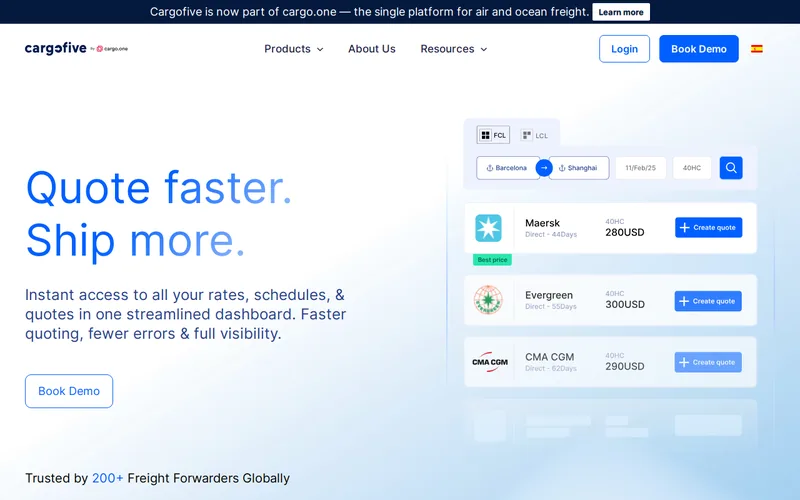The height and width of the screenshot is (500, 800).
Task: Click the magnifier search icon button
Action: point(731,168)
